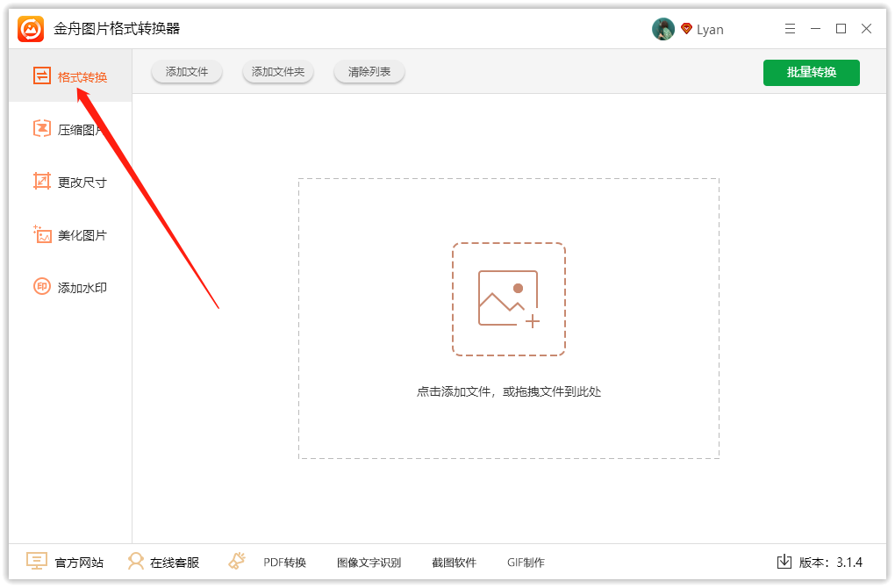Click the version download icon
This screenshot has width=895, height=588.
pyautogui.click(x=784, y=562)
